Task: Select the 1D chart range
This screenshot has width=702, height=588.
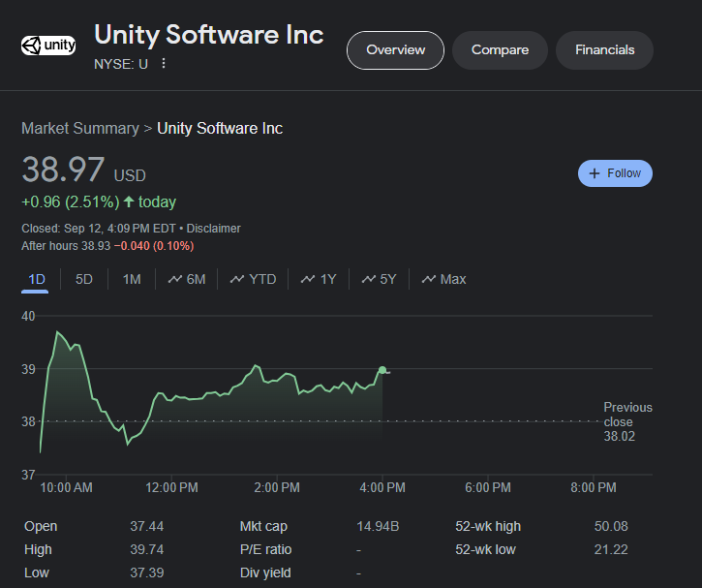Action: [36, 279]
